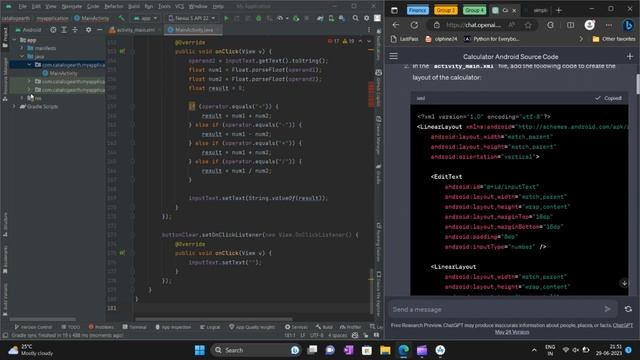This screenshot has height=360, width=640.
Task: Click the Debug app bug icon
Action: tap(258, 18)
